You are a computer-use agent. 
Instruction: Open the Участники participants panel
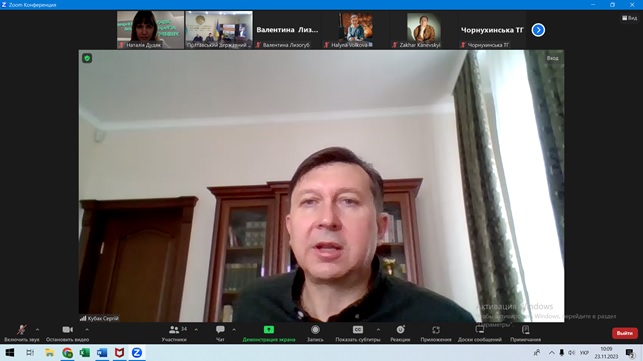tap(174, 333)
